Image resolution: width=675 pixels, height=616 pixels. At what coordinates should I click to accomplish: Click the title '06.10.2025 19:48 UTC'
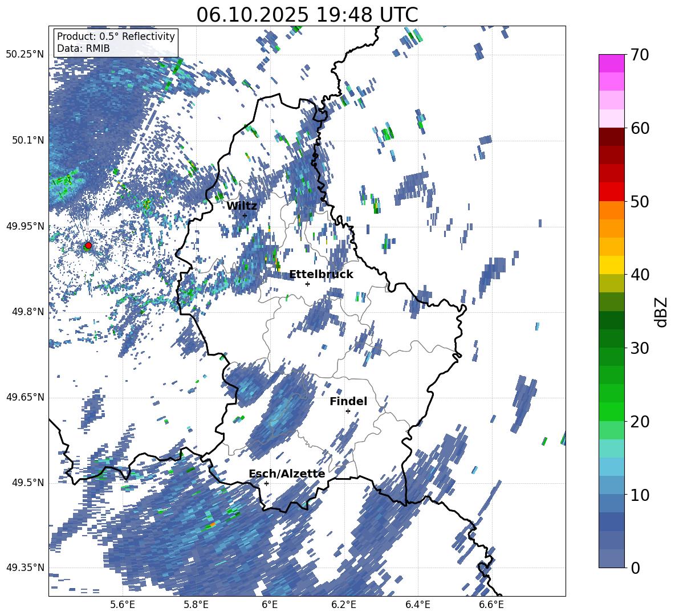pos(307,15)
